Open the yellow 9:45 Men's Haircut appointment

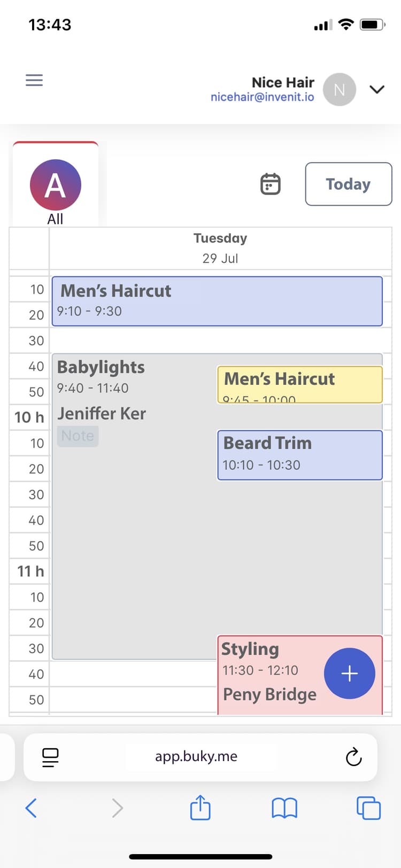(x=299, y=379)
